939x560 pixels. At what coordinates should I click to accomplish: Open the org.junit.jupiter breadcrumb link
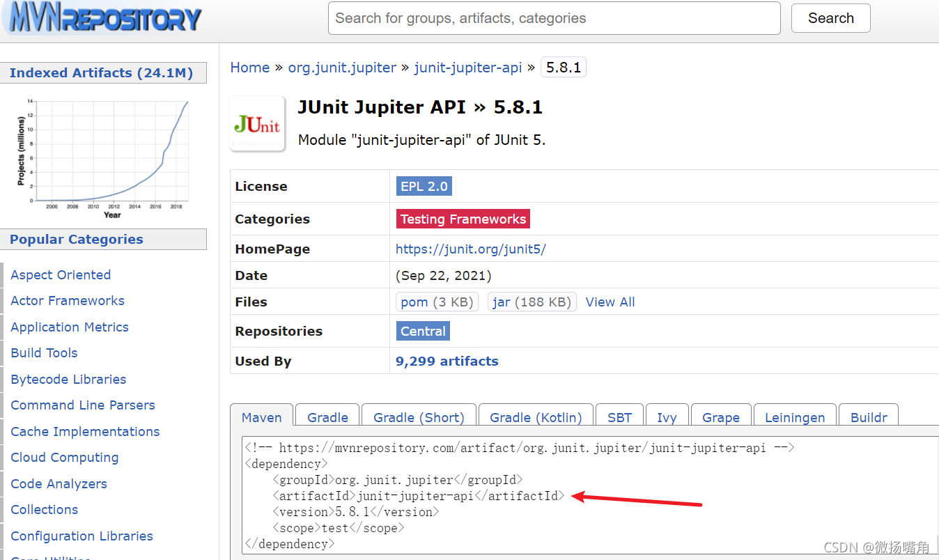(342, 68)
